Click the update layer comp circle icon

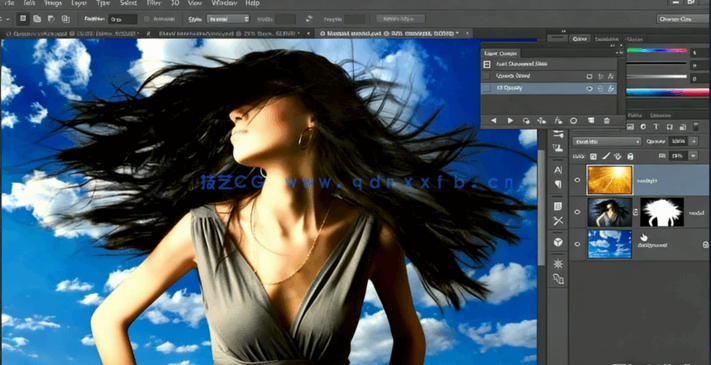coord(574,121)
